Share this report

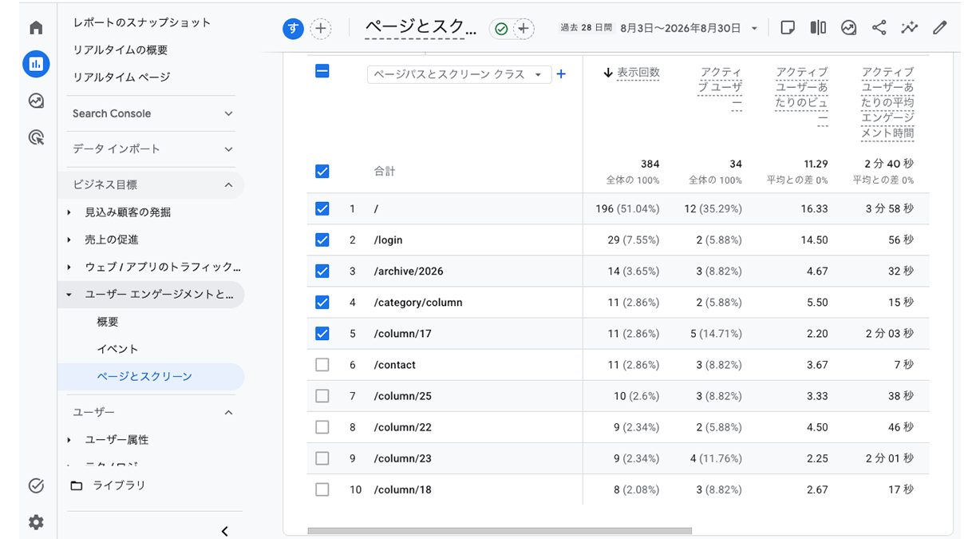click(879, 28)
